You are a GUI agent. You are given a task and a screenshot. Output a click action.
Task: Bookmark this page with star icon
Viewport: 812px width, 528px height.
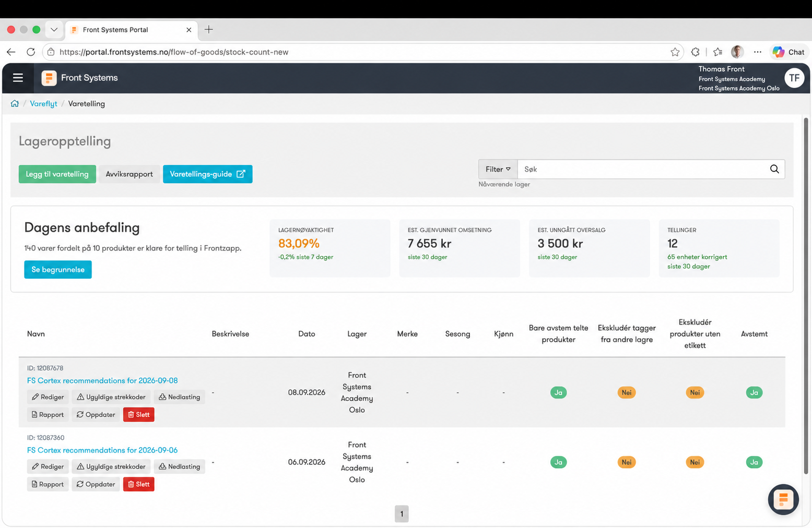tap(675, 52)
